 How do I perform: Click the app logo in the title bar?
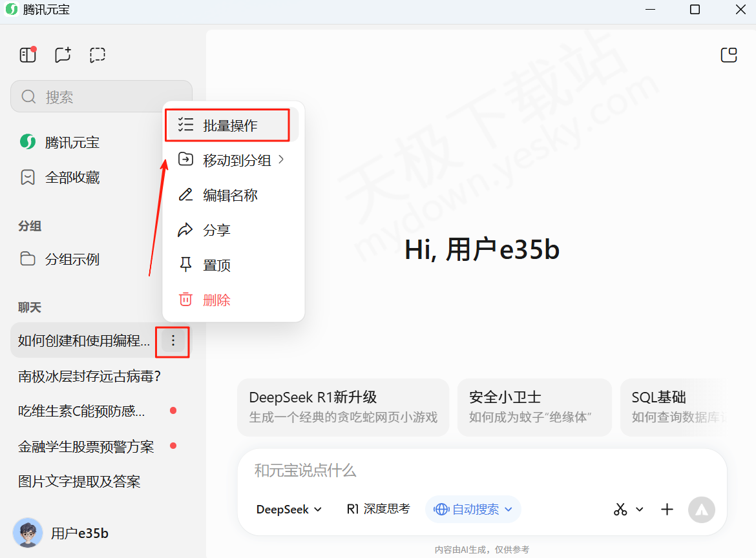tap(11, 10)
